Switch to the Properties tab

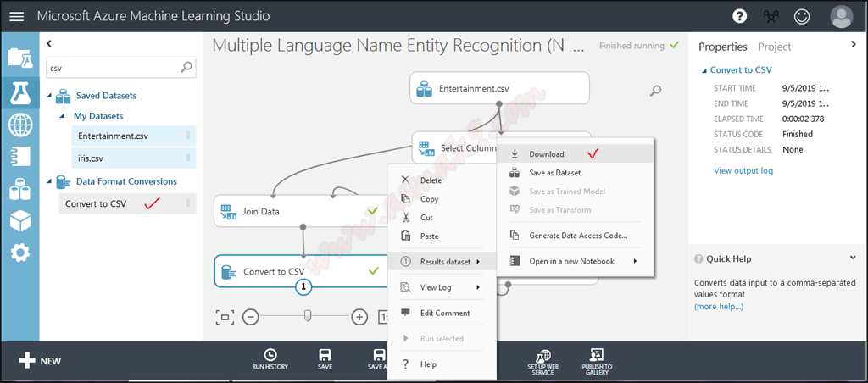pyautogui.click(x=722, y=47)
